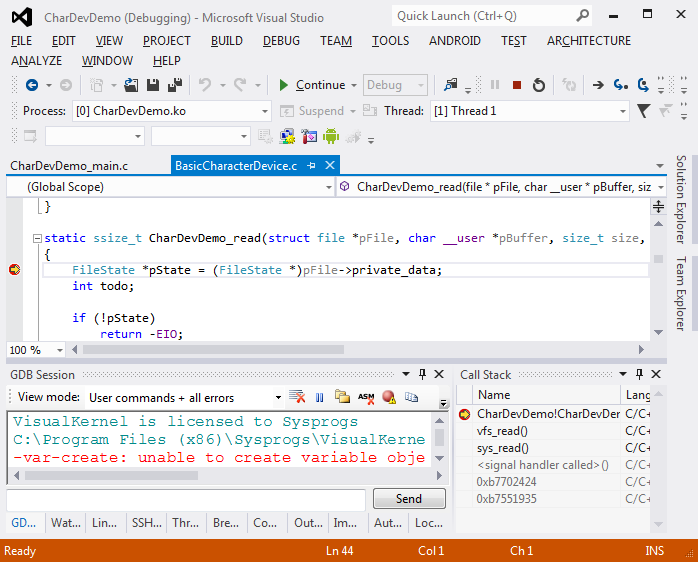The image size is (698, 562).
Task: Switch to the SSH... bottom tab
Action: point(146,523)
